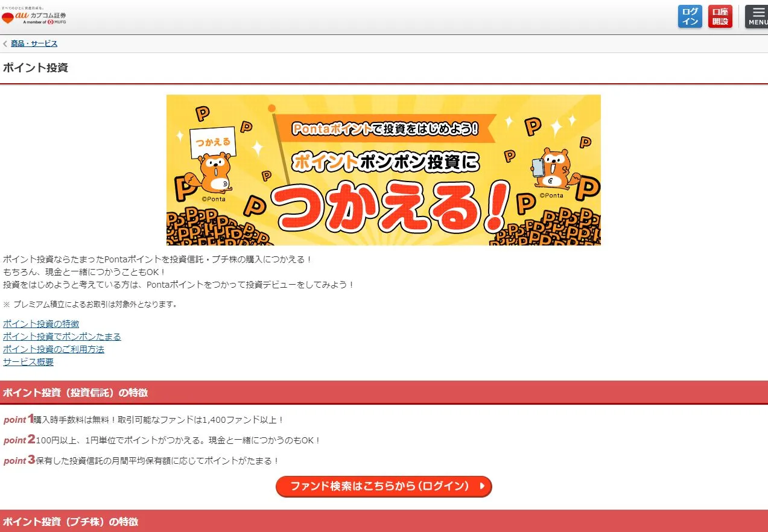Screen dimensions: 768x532
Task: Open the ログイン login button
Action: (x=690, y=17)
